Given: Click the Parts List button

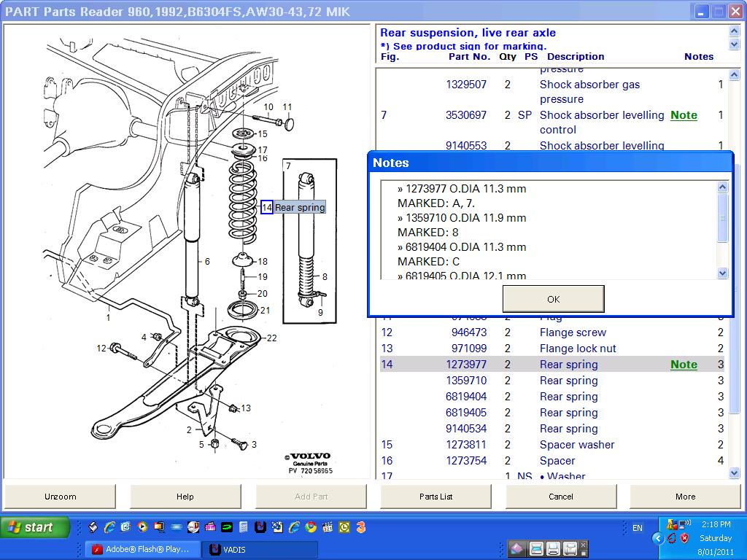Looking at the screenshot, I should 436,497.
